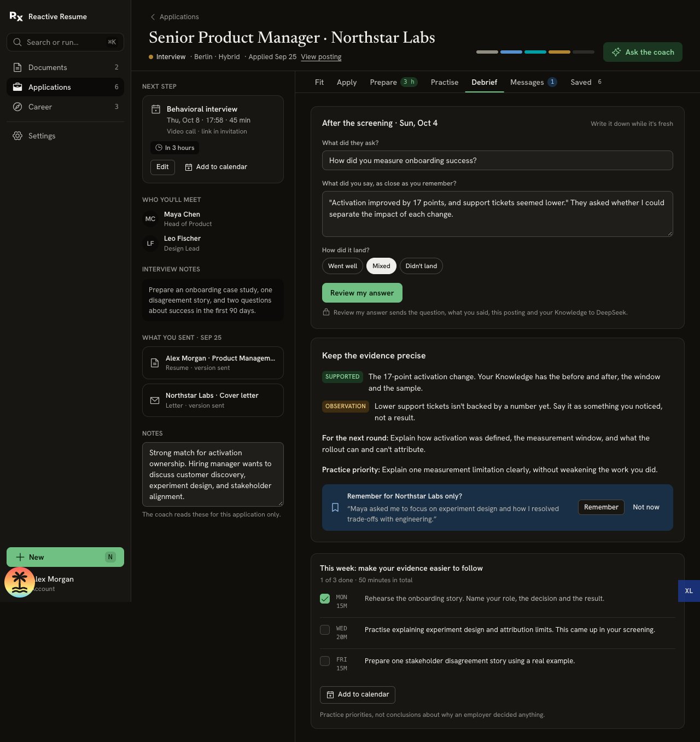700x742 pixels.
Task: Click the back chevron beside Applications breadcrumb
Action: 153,17
